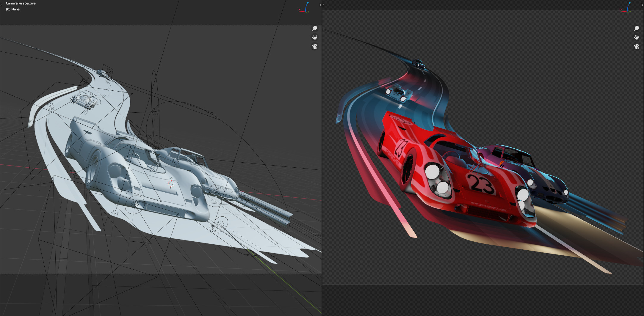Click the zoom magnifier in left viewport
The height and width of the screenshot is (316, 644).
click(315, 28)
